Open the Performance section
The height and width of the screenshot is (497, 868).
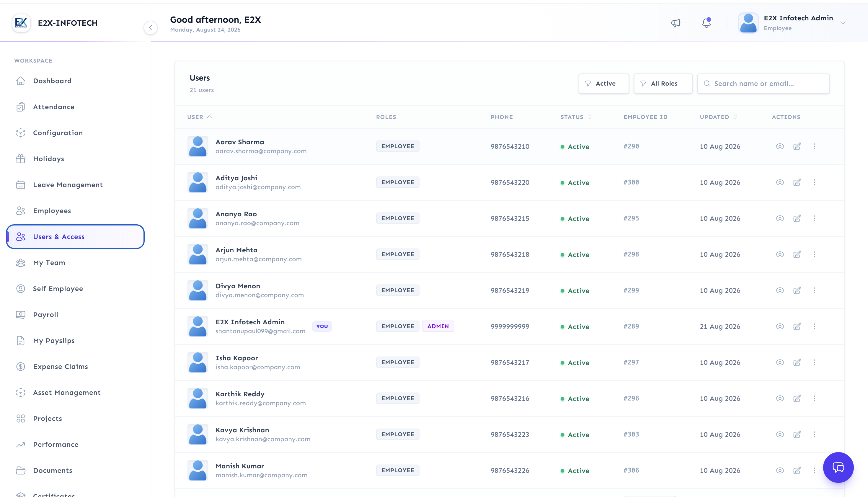[x=75, y=444]
